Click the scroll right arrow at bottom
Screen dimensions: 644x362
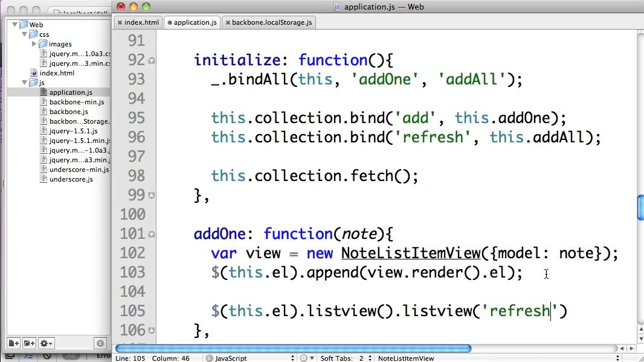tap(632, 349)
